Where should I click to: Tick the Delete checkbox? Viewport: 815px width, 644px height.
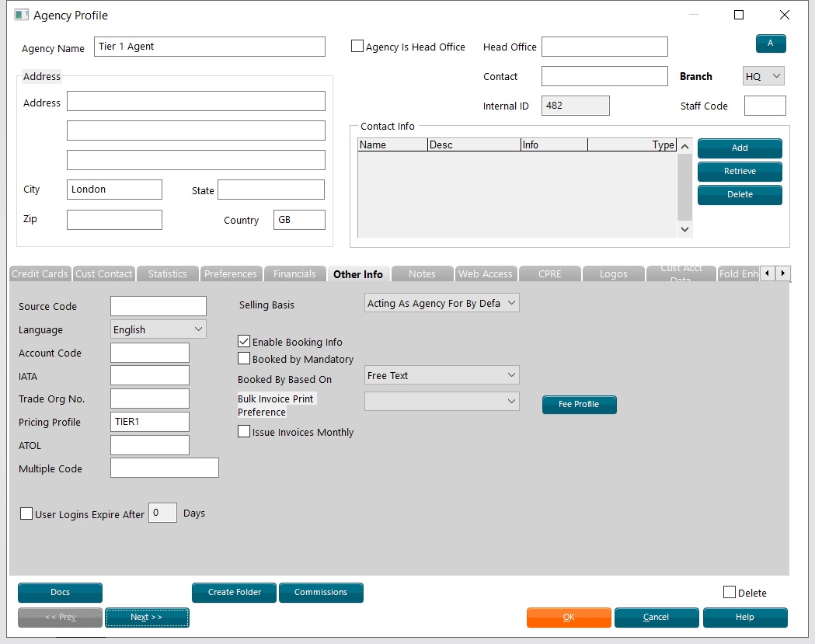pos(730,592)
